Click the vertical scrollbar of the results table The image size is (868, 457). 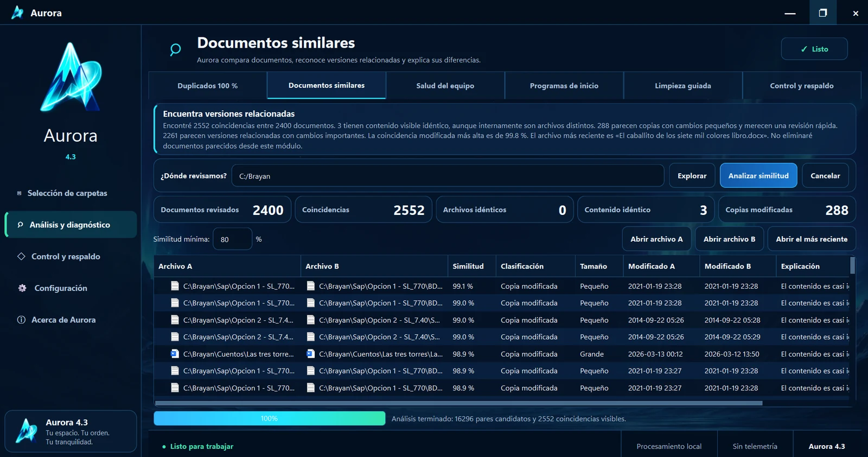852,265
